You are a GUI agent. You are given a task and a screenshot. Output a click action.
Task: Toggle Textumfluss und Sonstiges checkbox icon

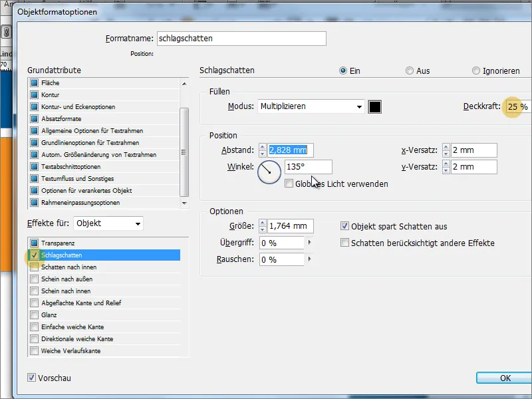(x=35, y=178)
